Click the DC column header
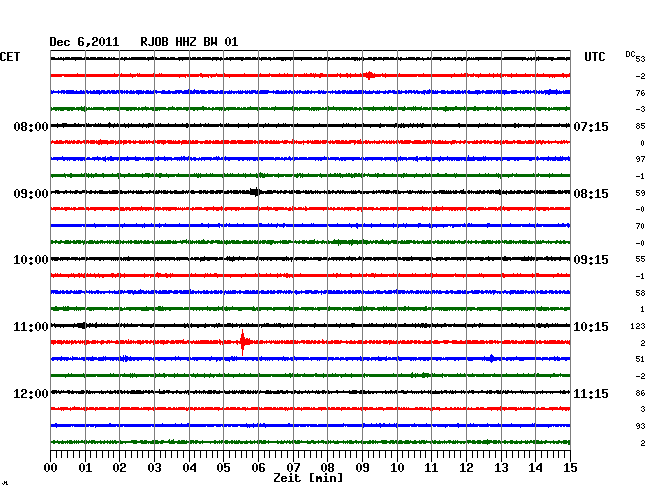Image resolution: width=650 pixels, height=494 pixels. click(x=630, y=54)
